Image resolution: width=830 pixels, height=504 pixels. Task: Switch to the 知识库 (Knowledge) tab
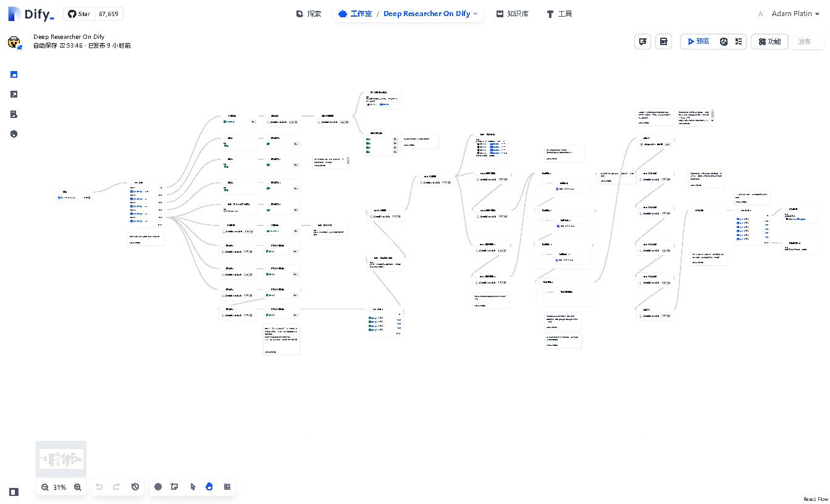pos(513,14)
